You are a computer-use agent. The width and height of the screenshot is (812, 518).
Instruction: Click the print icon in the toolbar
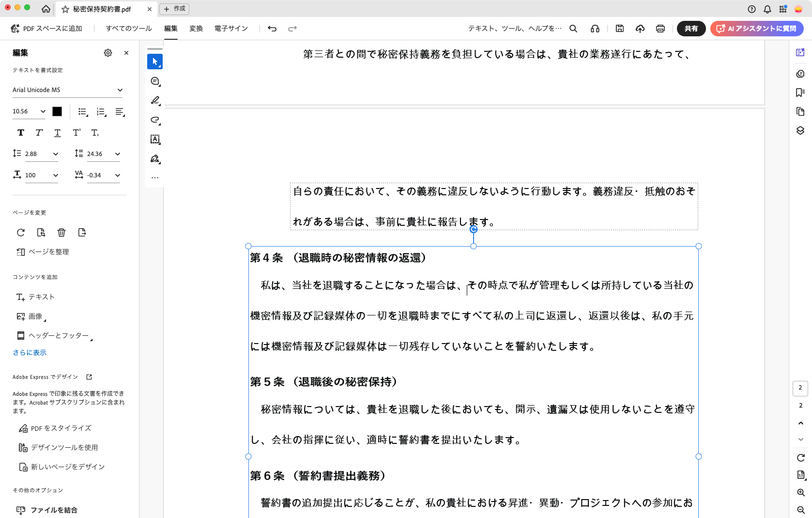[660, 29]
